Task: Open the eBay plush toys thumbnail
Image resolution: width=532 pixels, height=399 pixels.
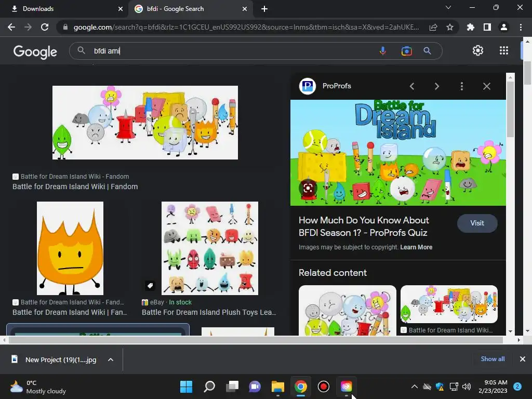Action: (x=210, y=248)
